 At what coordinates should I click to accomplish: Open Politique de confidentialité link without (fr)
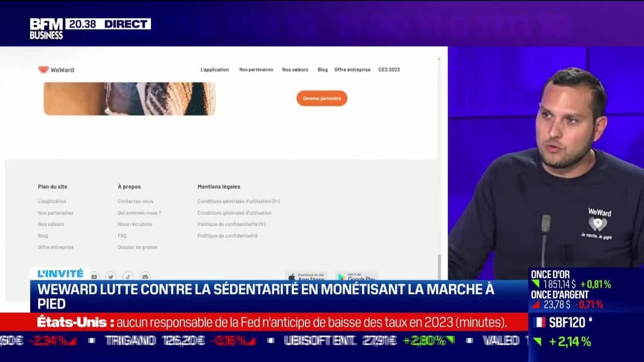tap(228, 236)
